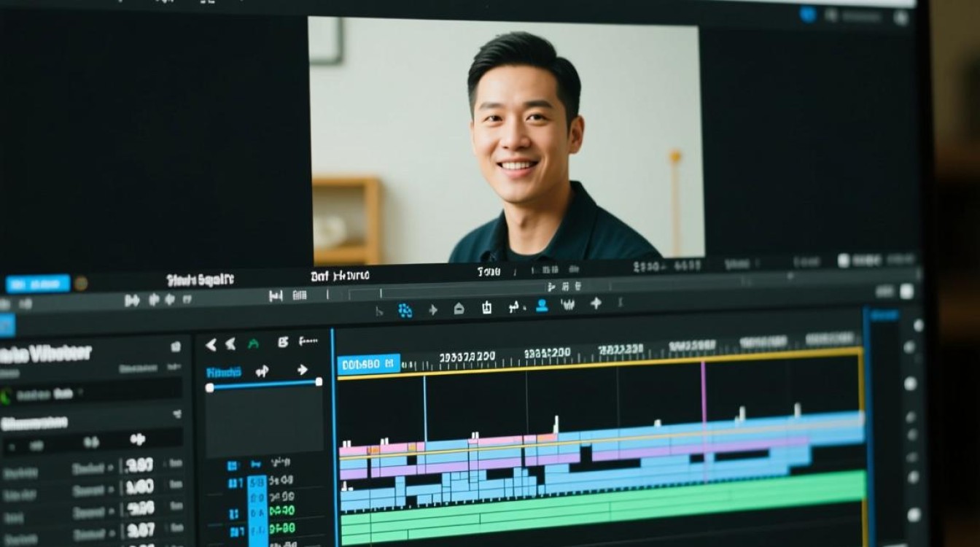Click the green icon beside the back arrows
The image size is (980, 547).
[x=253, y=344]
